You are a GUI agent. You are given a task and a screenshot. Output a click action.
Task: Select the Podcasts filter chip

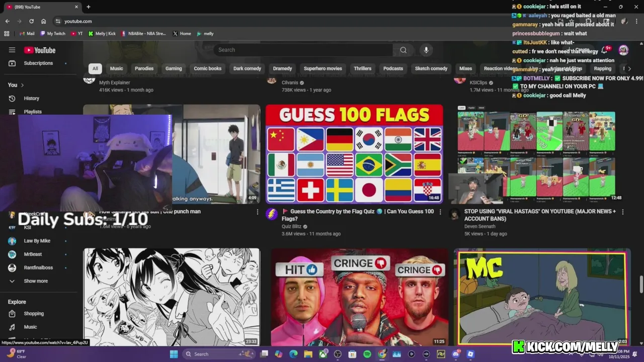[393, 68]
